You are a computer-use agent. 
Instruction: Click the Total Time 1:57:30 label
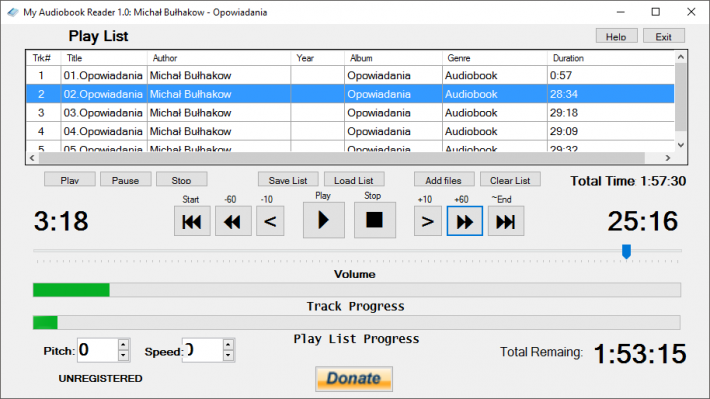tap(628, 181)
